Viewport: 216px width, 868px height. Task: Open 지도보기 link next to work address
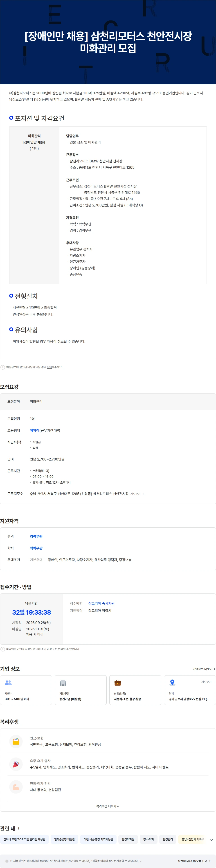[135, 494]
